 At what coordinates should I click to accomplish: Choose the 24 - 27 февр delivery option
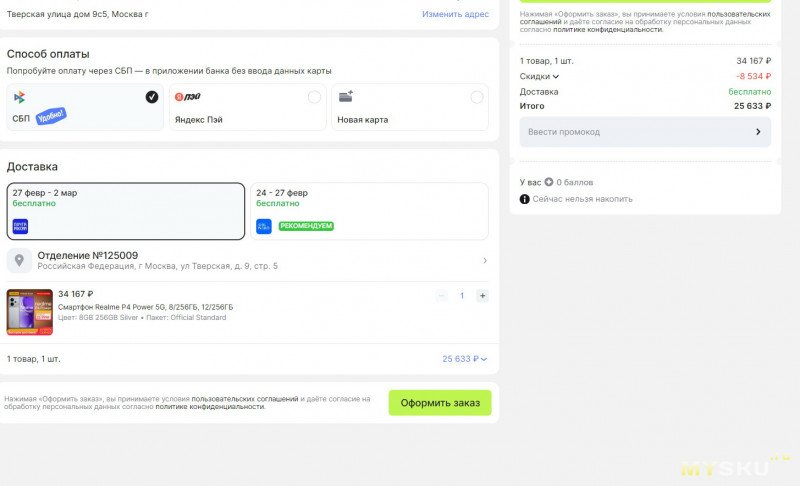pyautogui.click(x=369, y=211)
